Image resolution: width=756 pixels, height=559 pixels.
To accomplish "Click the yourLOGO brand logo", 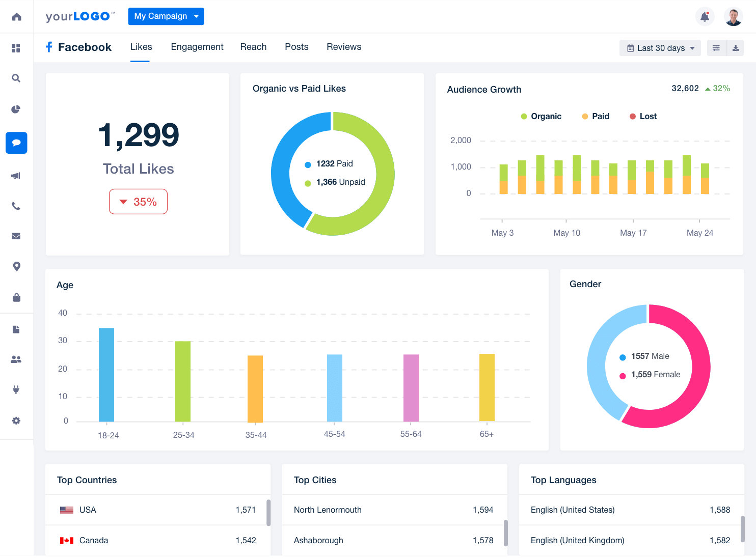I will click(80, 16).
